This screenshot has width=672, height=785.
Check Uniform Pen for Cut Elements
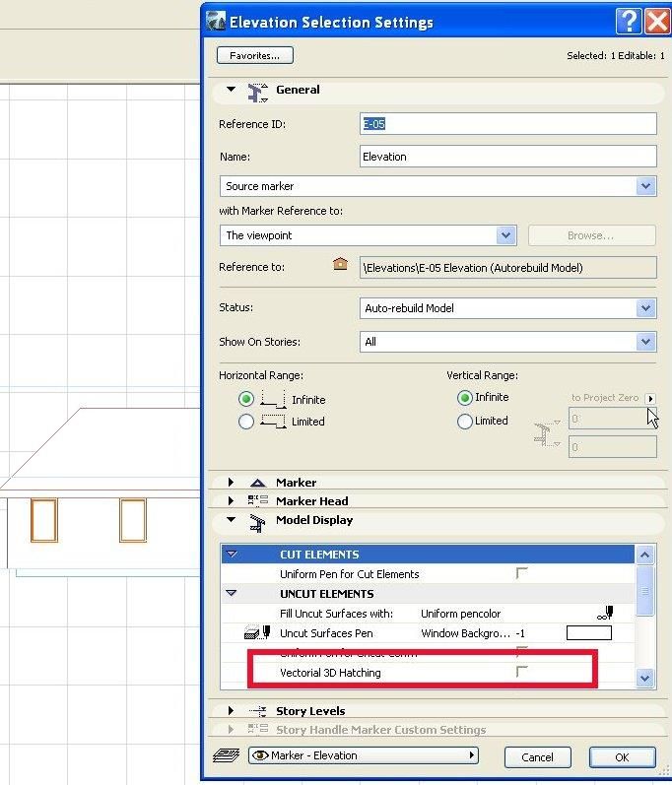(x=521, y=572)
